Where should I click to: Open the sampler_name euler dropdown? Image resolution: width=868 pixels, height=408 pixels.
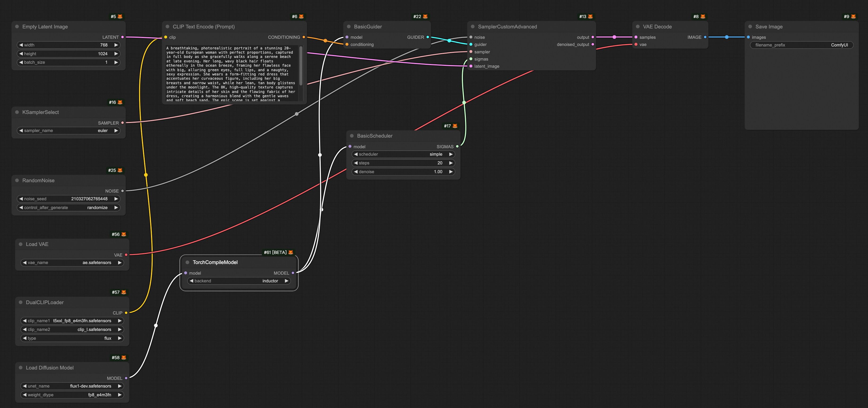click(x=69, y=131)
